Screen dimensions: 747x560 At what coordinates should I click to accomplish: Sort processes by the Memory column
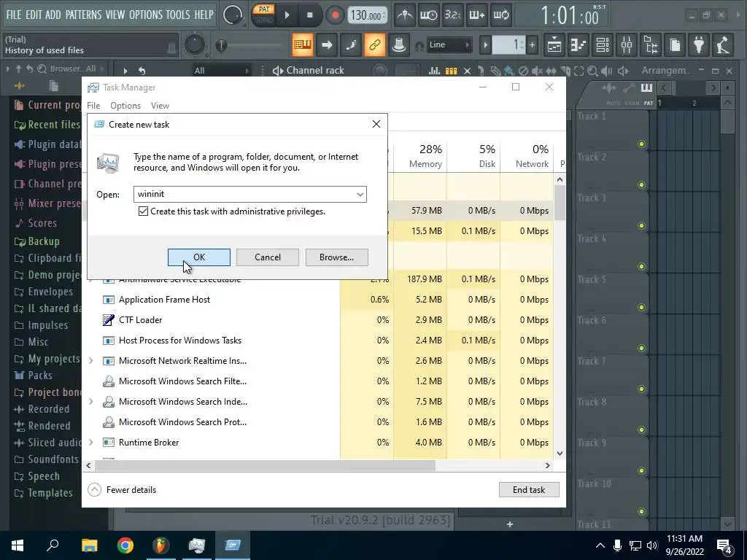coord(420,156)
